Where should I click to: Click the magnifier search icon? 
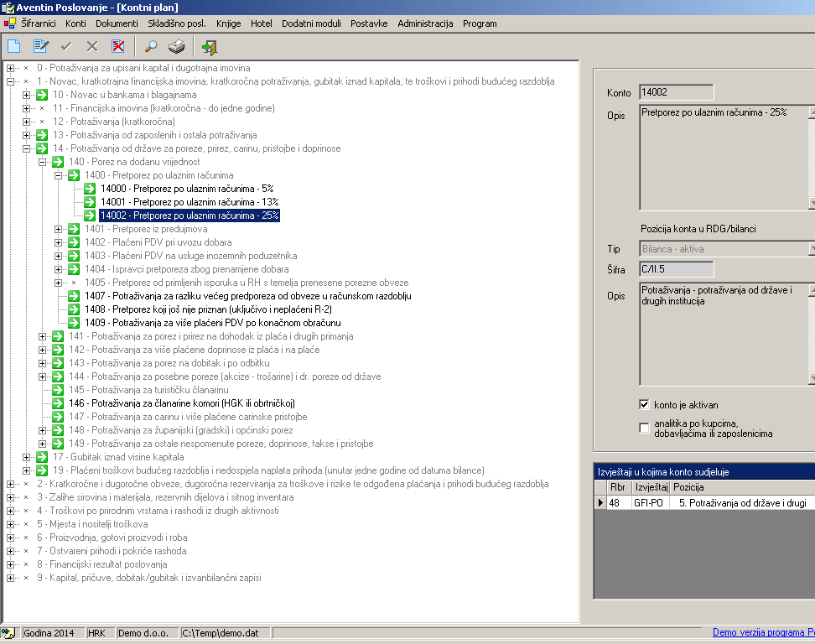pyautogui.click(x=152, y=47)
